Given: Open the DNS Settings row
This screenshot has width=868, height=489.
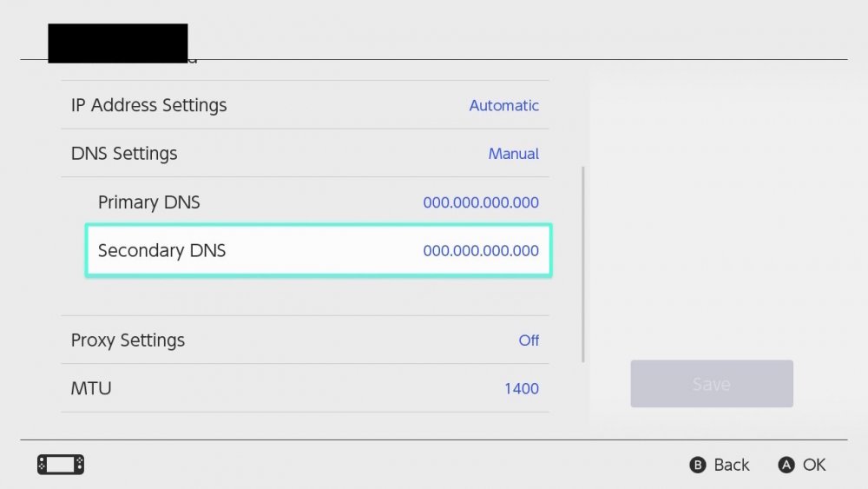Looking at the screenshot, I should (x=305, y=153).
